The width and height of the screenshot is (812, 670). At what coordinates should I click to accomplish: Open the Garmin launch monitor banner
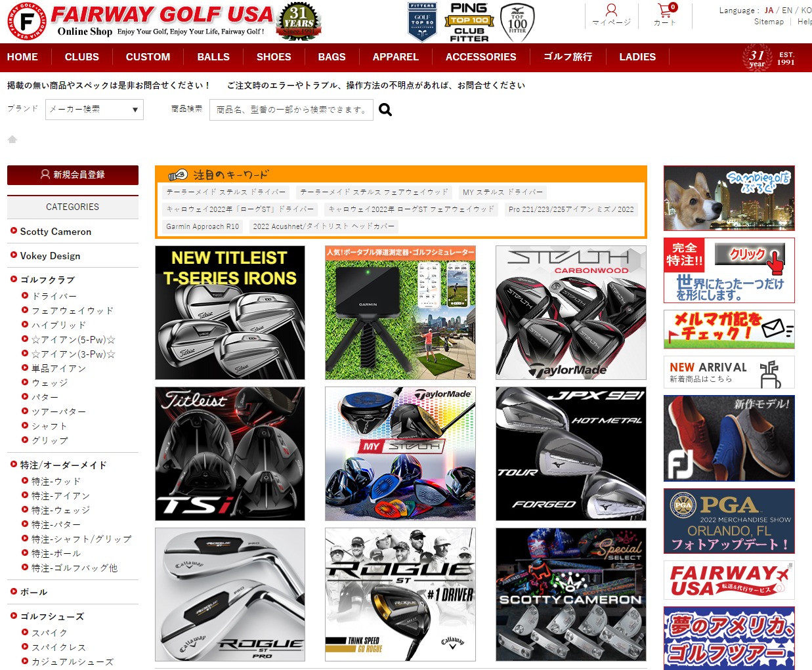tap(400, 312)
